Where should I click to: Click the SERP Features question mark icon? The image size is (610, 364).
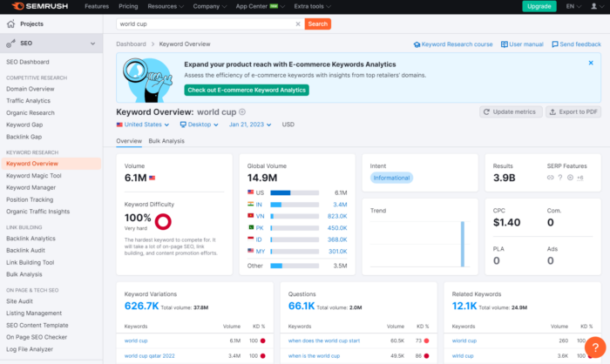[560, 178]
